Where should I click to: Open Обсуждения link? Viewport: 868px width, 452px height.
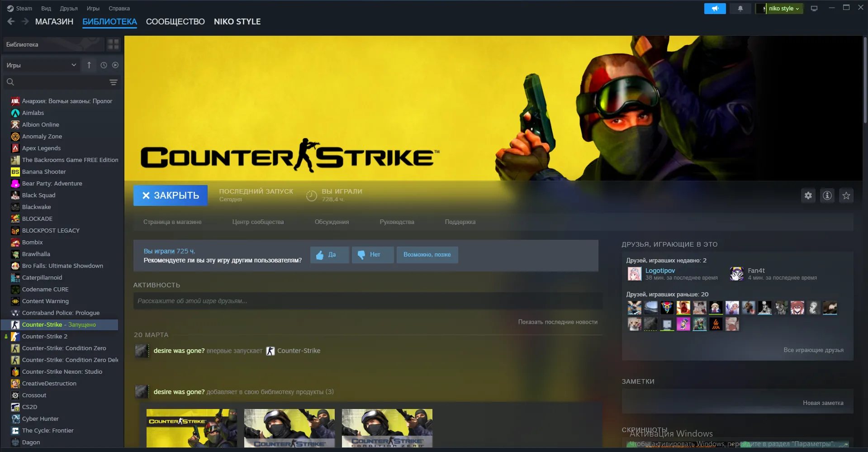[332, 222]
